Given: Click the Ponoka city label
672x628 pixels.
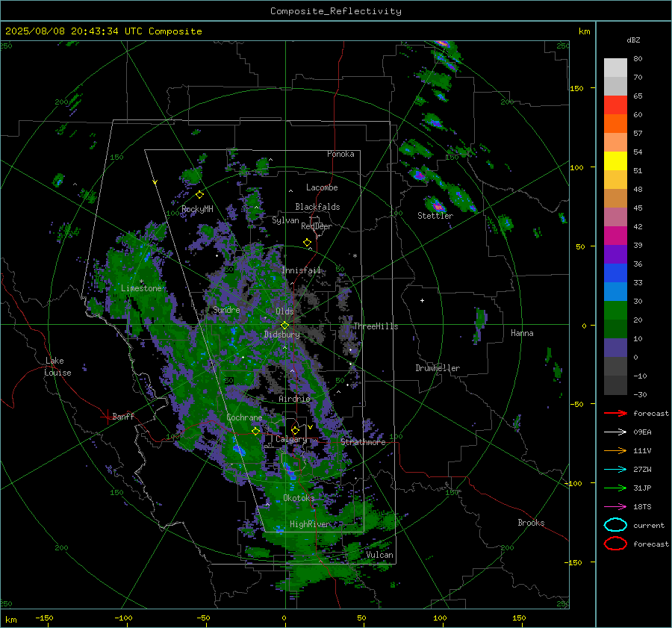Looking at the screenshot, I should (x=340, y=154).
